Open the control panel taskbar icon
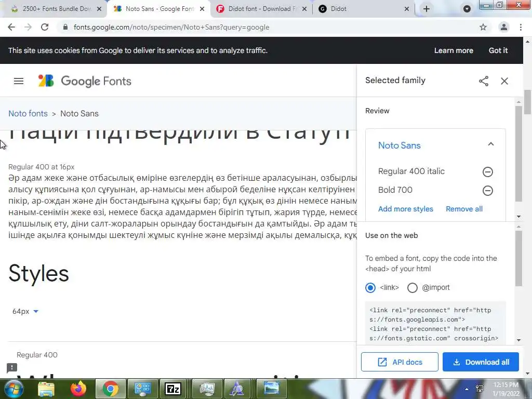Screen dimensions: 532x399 pos(142,389)
